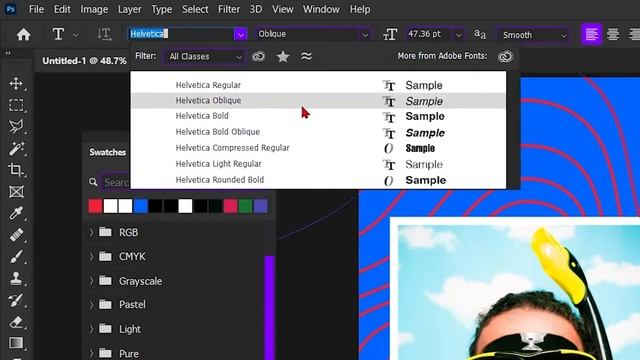Open the Image menu
The image size is (640, 360).
94,9
